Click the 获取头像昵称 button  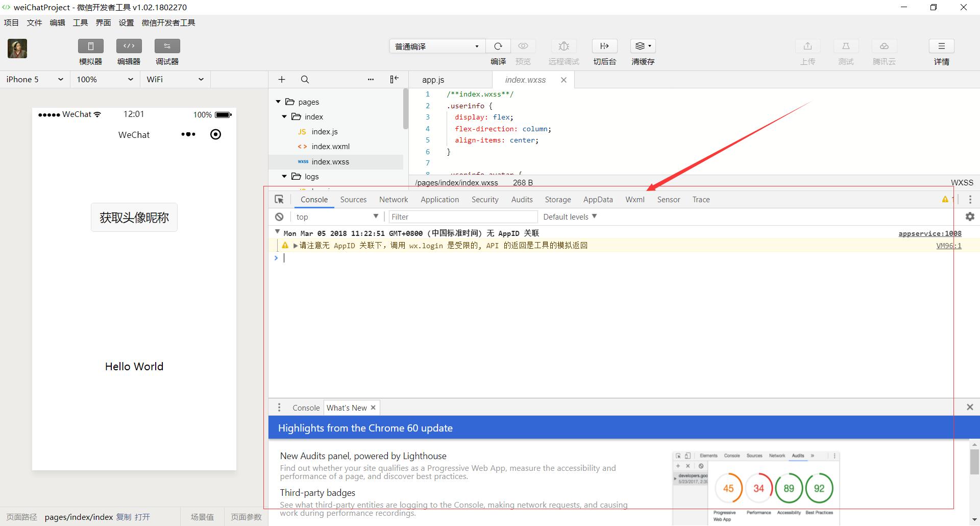click(x=134, y=218)
